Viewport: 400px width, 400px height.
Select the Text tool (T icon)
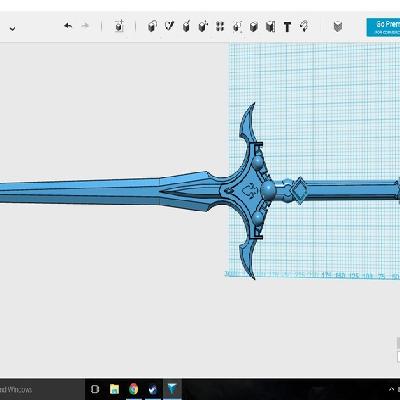click(x=287, y=27)
